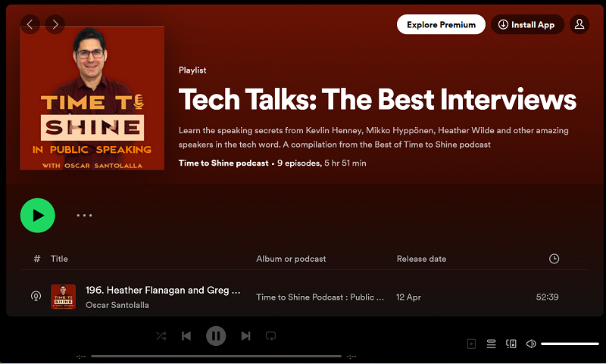606x364 pixels.
Task: Open the user profile icon
Action: pos(579,24)
